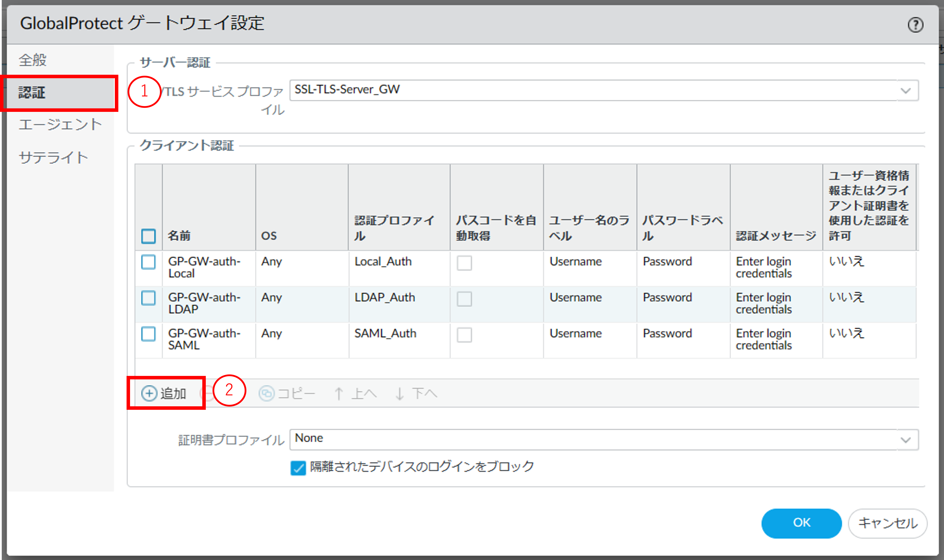Select the GP-GW-auth-SAML row checkbox
The height and width of the screenshot is (560, 944).
pyautogui.click(x=148, y=334)
